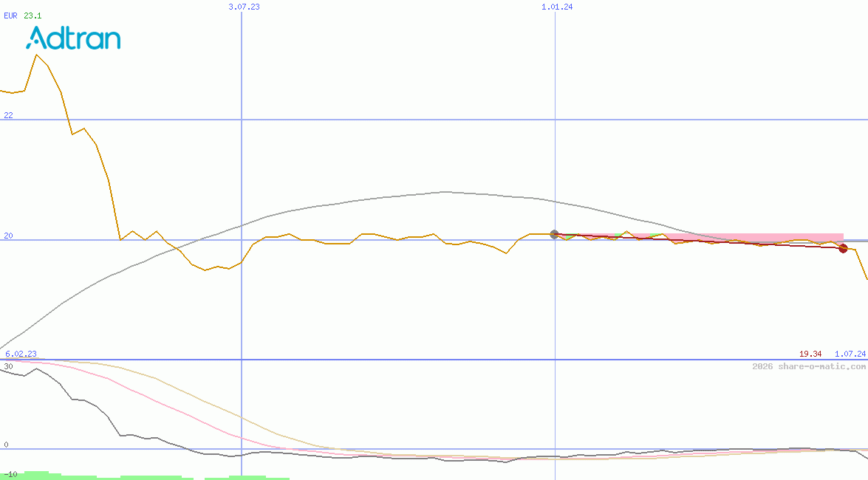
Task: Select the 3.07.23 date label at top
Action: point(244,7)
